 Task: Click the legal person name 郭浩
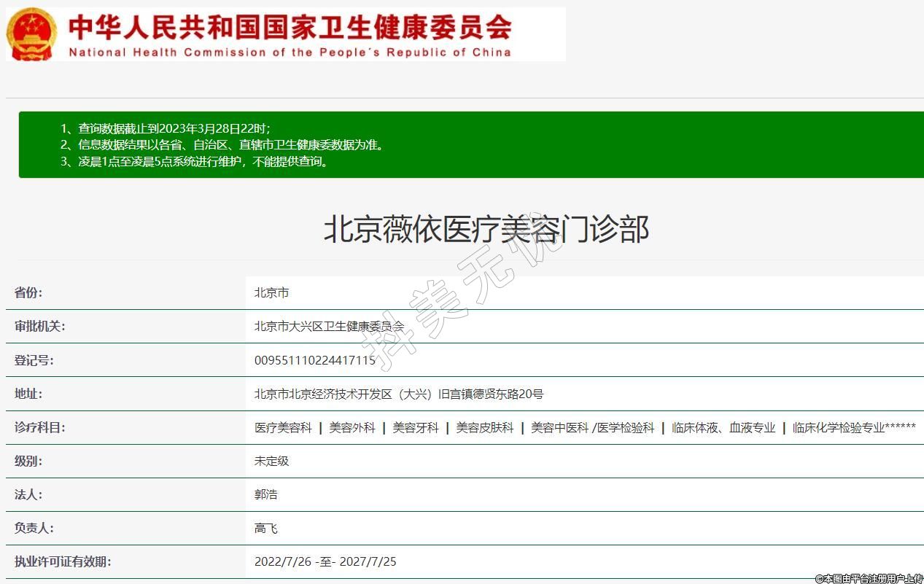[x=265, y=494]
